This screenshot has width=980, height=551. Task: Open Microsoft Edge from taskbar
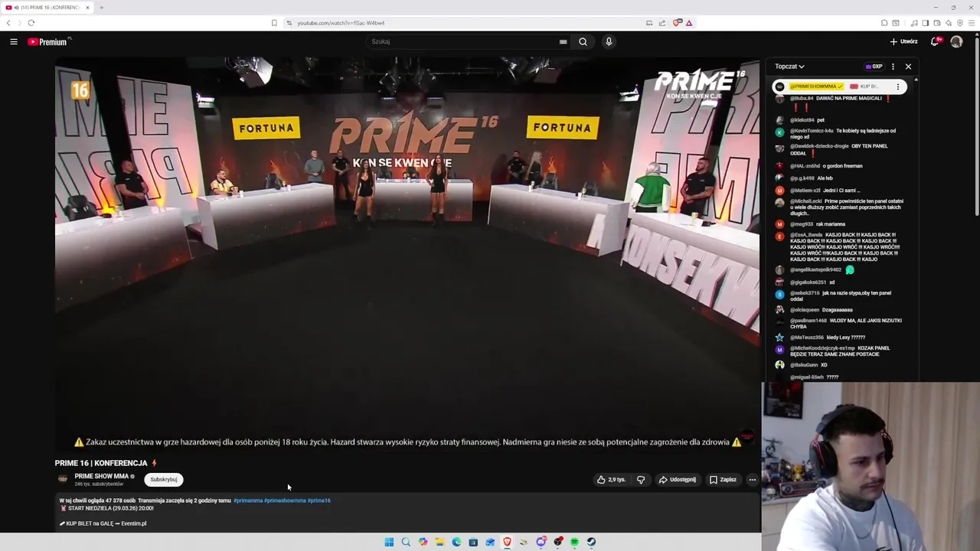[x=456, y=542]
